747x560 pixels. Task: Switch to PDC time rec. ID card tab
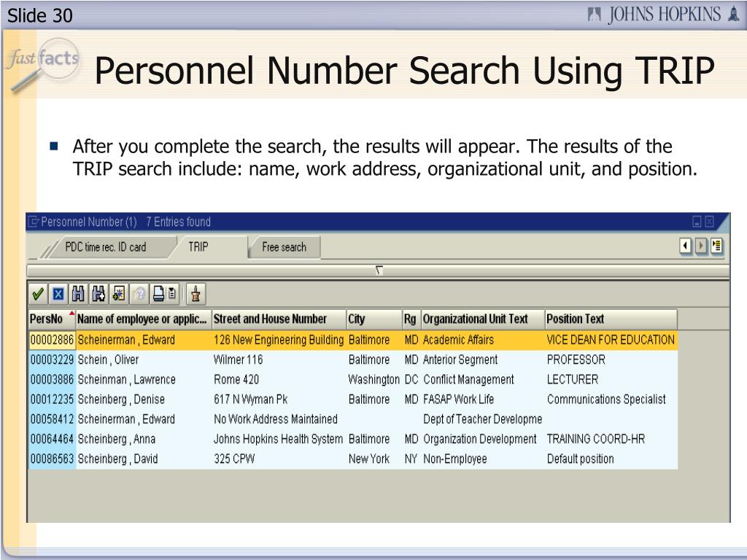coord(105,247)
